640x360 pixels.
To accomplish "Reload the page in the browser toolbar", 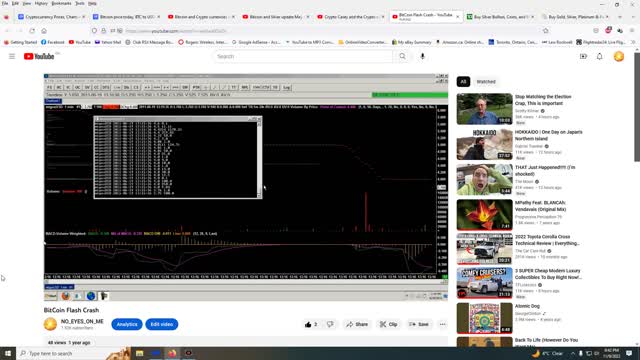I will click(x=32, y=31).
